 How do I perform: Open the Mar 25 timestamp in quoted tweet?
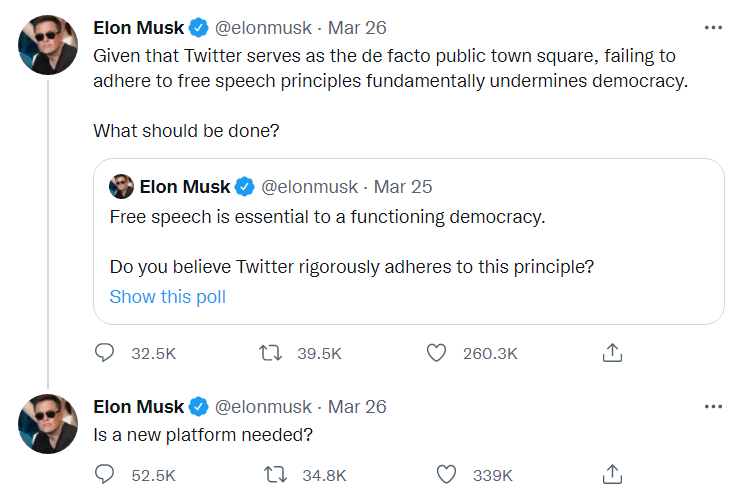[x=403, y=186]
